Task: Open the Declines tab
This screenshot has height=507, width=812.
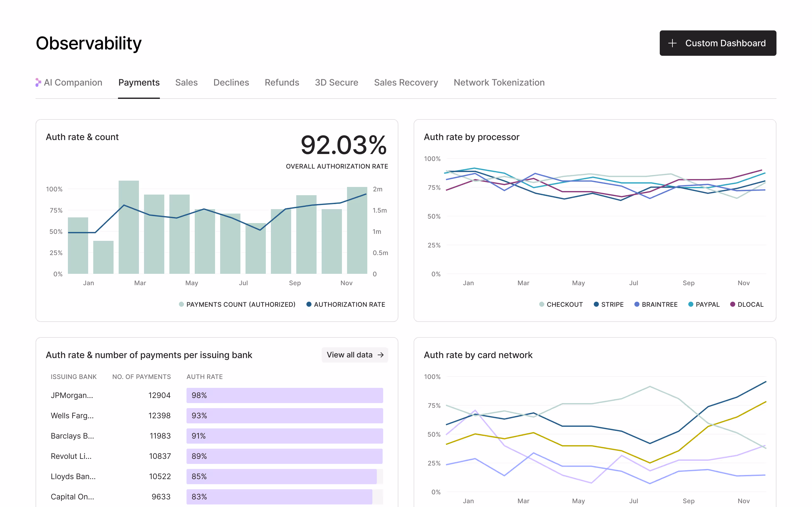Action: coord(231,82)
